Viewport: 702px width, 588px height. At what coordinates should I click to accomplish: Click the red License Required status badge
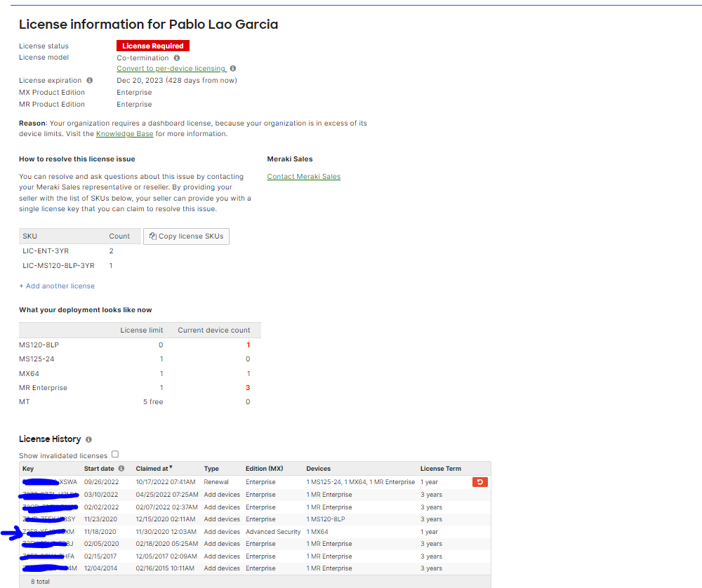[152, 46]
